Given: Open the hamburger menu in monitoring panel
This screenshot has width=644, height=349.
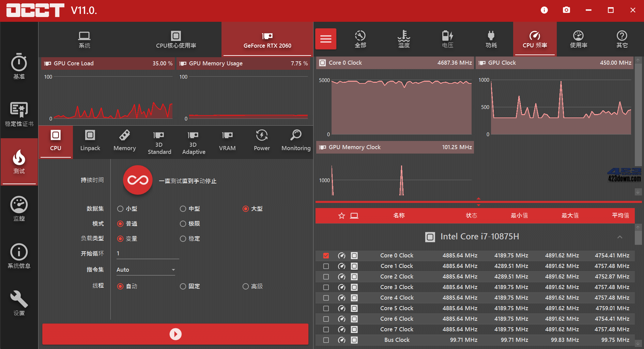Looking at the screenshot, I should click(325, 39).
